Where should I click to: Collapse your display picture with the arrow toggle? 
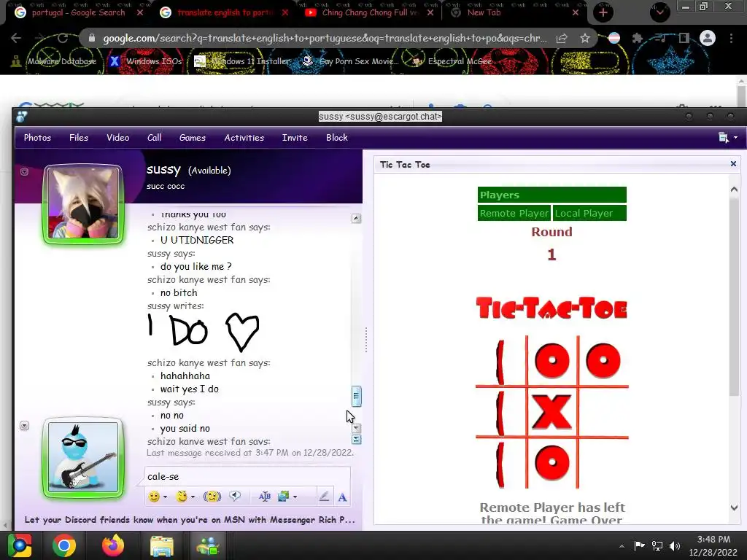tap(24, 425)
